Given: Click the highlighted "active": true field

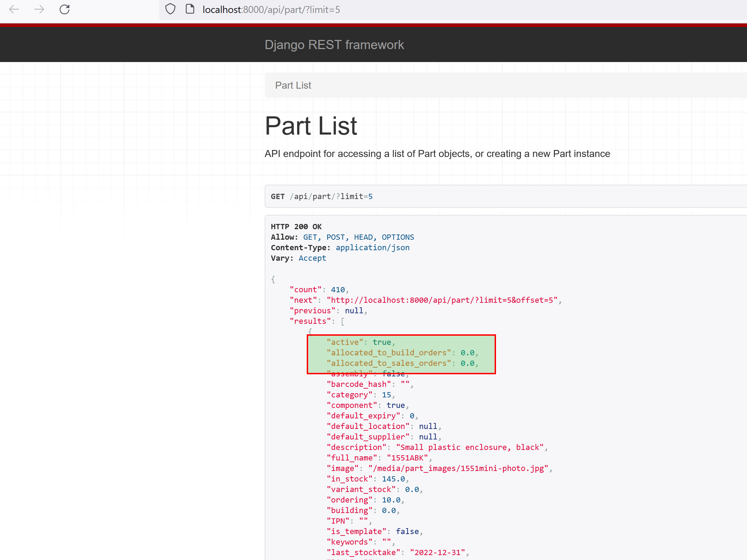Looking at the screenshot, I should [359, 342].
